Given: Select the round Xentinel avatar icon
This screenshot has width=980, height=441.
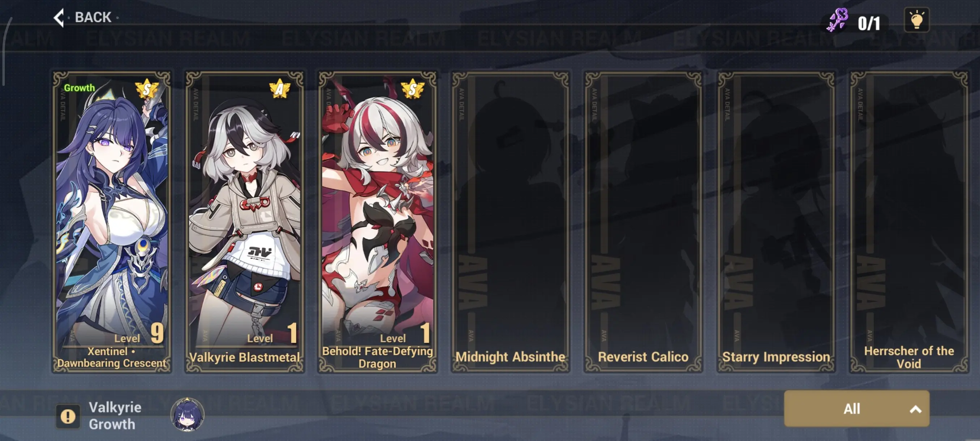Looking at the screenshot, I should click(x=187, y=415).
